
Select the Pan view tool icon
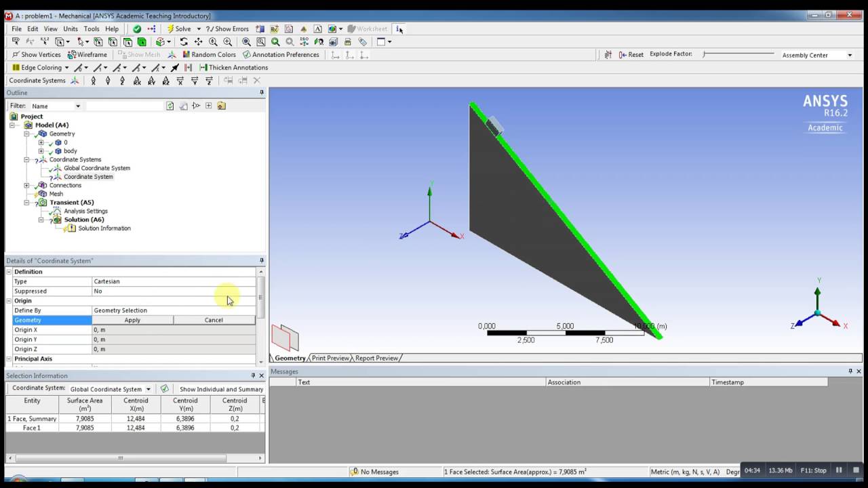(x=198, y=42)
